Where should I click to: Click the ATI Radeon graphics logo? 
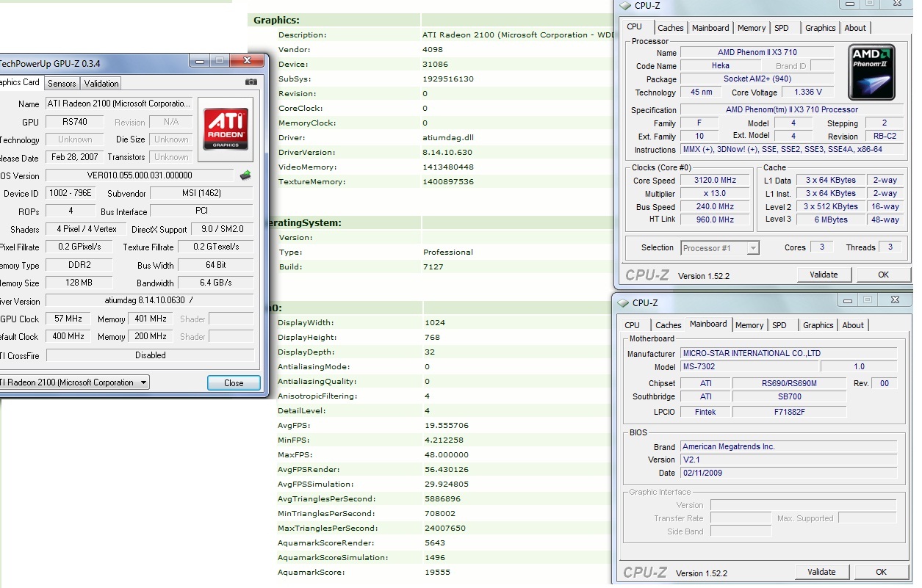tap(226, 130)
